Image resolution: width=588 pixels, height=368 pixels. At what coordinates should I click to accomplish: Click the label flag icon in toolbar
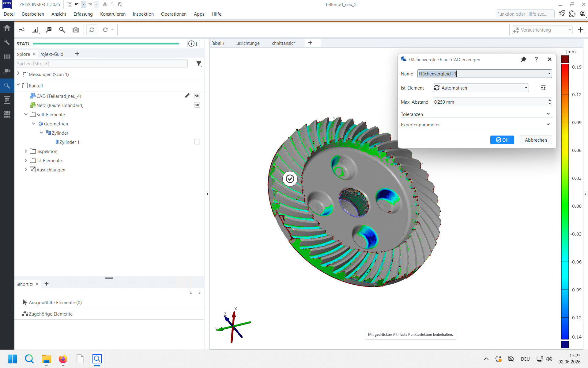(49, 30)
